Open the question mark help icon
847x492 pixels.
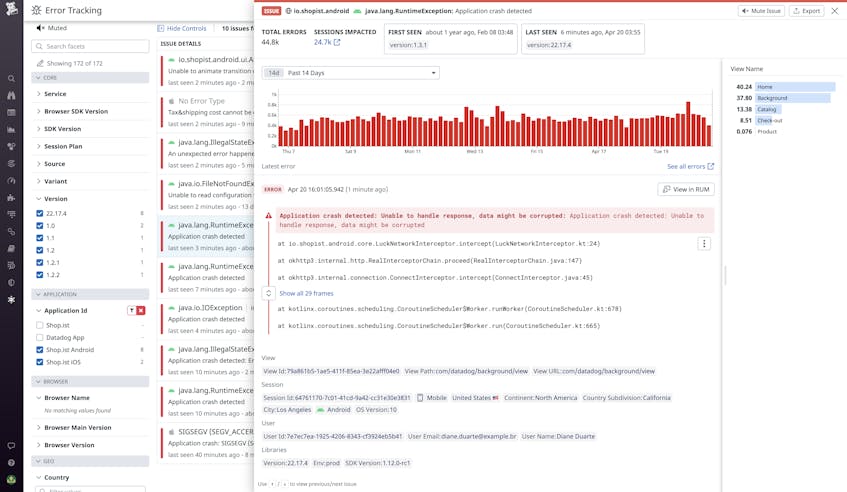(11, 463)
